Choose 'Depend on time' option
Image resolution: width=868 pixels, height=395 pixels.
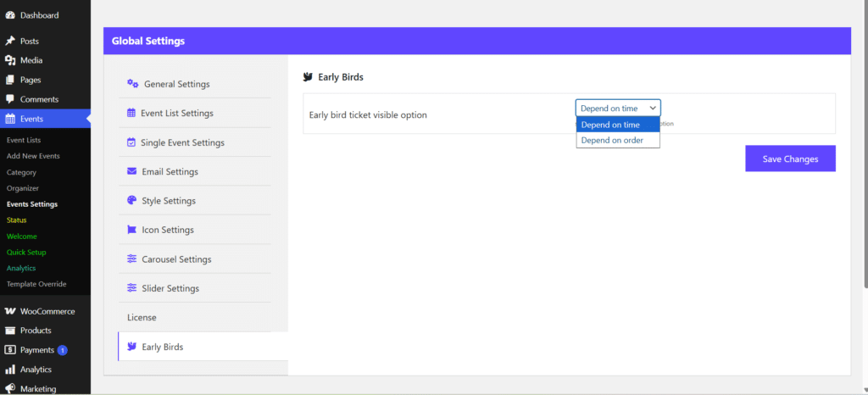pos(618,125)
